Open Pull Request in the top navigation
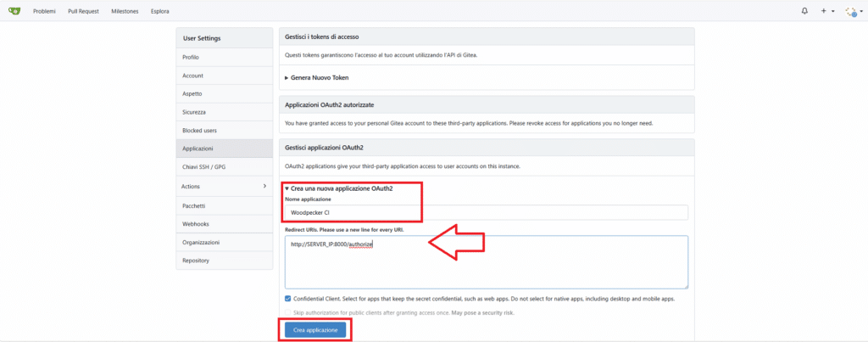Viewport: 868px width, 342px height. (x=84, y=11)
